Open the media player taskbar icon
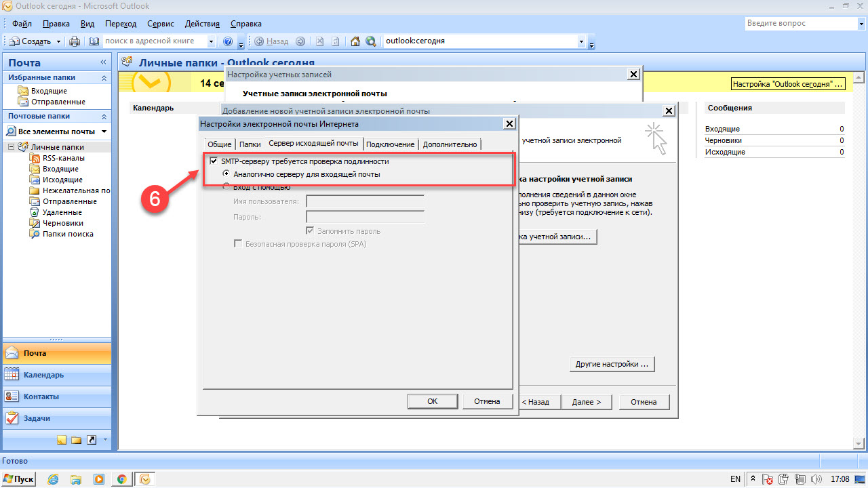This screenshot has width=868, height=488. pos(99,479)
